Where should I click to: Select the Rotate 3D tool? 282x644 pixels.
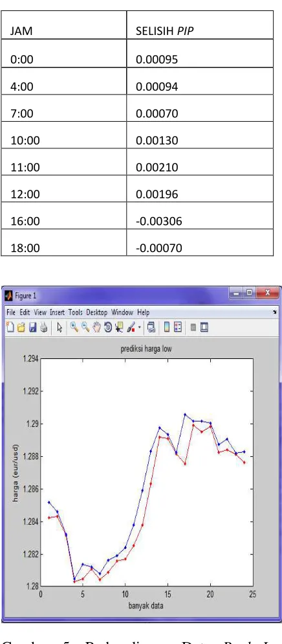(108, 327)
